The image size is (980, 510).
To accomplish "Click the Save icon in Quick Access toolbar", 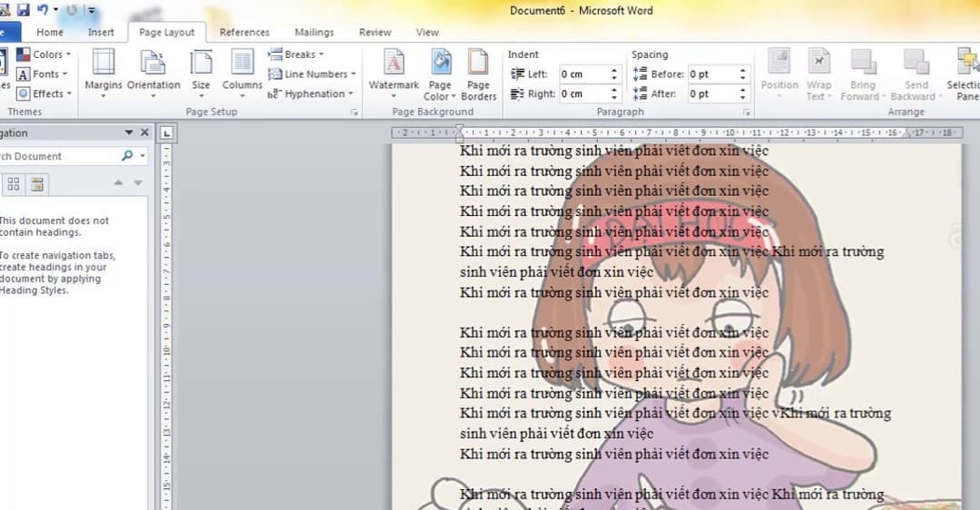I will 23,9.
